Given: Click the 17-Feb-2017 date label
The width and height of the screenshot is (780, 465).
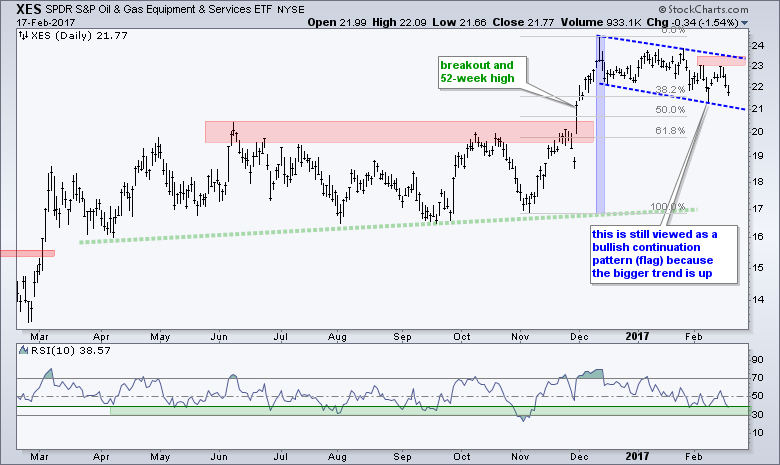Looking at the screenshot, I should pyautogui.click(x=45, y=23).
